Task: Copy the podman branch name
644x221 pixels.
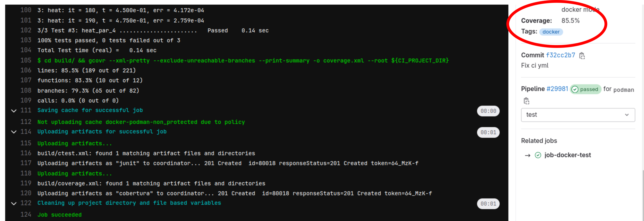Action: [x=526, y=101]
